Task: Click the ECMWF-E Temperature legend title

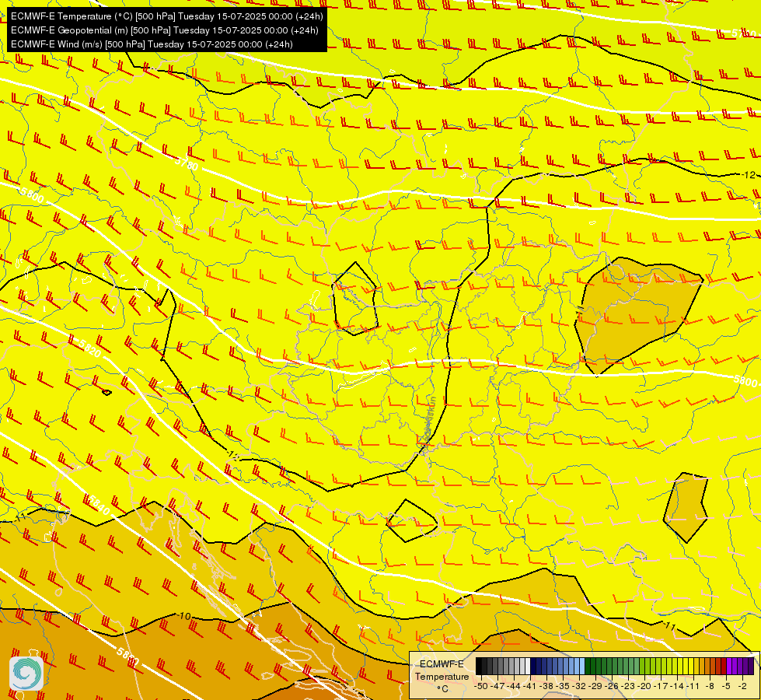Action: 442,670
